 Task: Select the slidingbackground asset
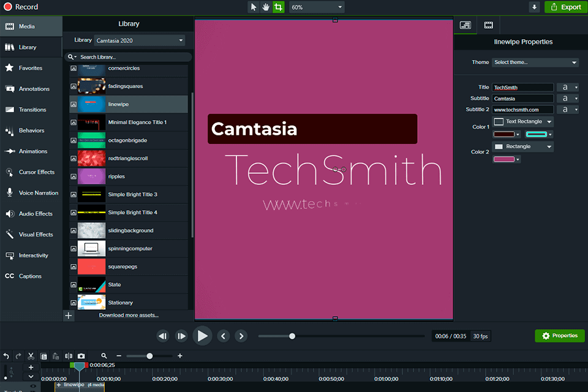pyautogui.click(x=129, y=230)
